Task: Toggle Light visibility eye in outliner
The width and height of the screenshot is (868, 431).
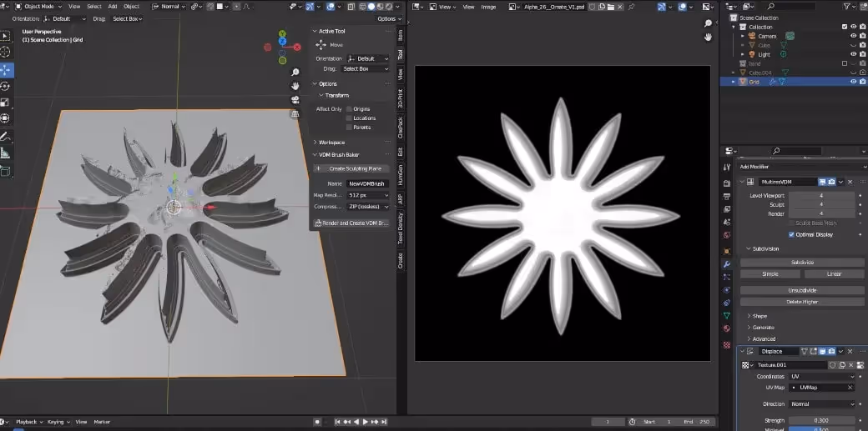Action: point(853,54)
